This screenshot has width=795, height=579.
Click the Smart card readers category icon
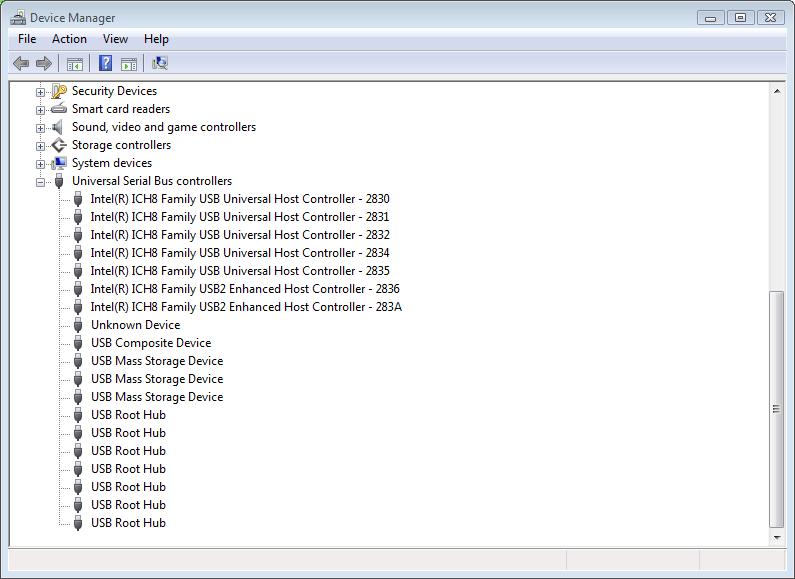click(59, 108)
